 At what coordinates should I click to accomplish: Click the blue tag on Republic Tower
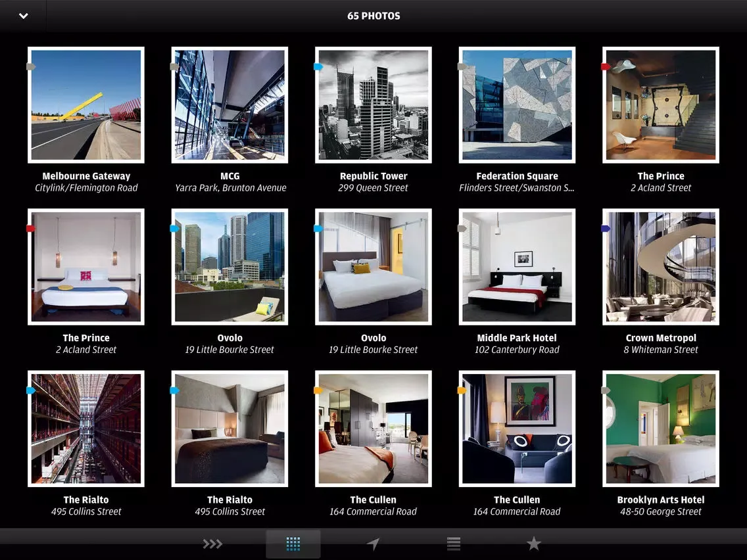[318, 66]
